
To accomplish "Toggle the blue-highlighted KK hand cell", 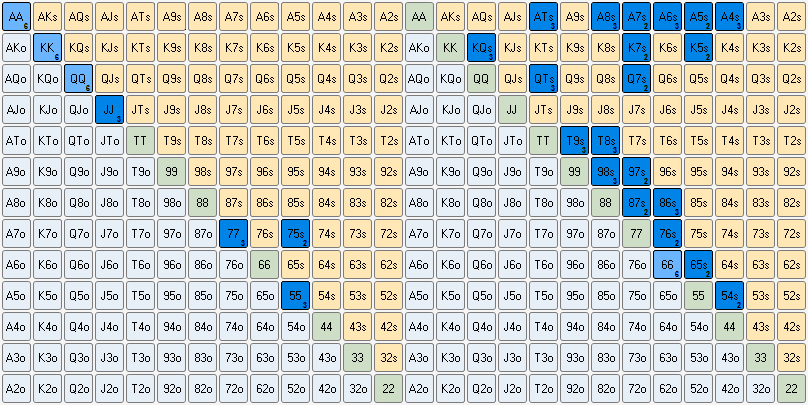I will pos(47,48).
